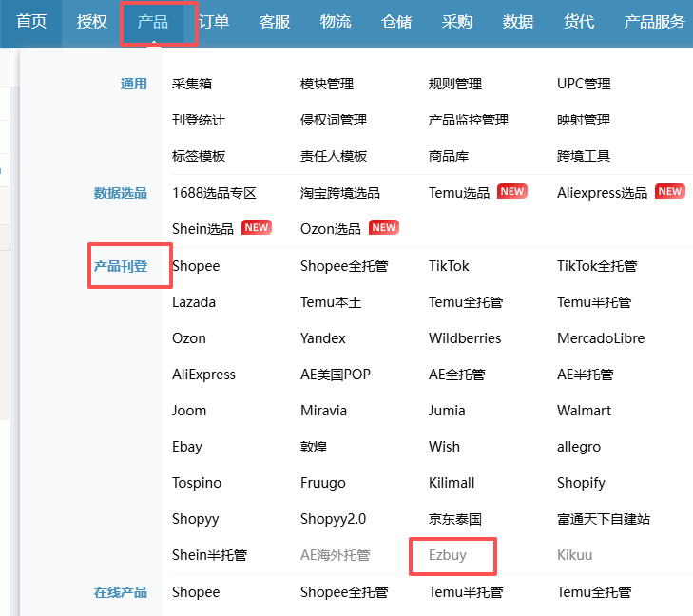
Task: Select the 产品刊登 category label
Action: click(x=121, y=266)
